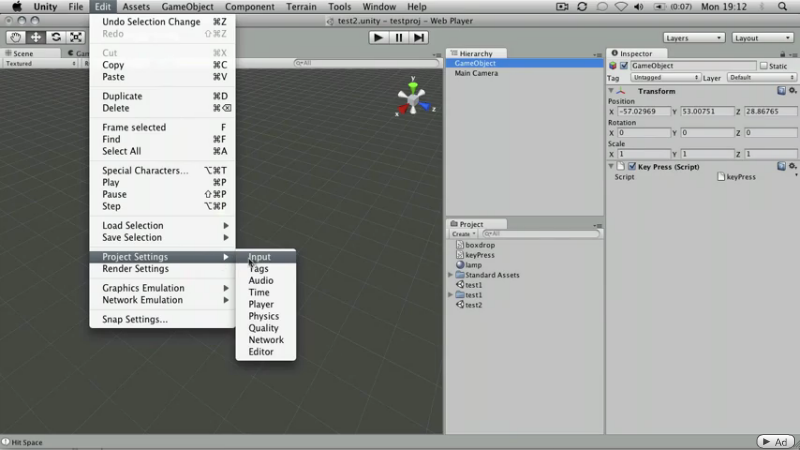Click the Pause button in toolbar
The height and width of the screenshot is (450, 800).
pyautogui.click(x=398, y=38)
